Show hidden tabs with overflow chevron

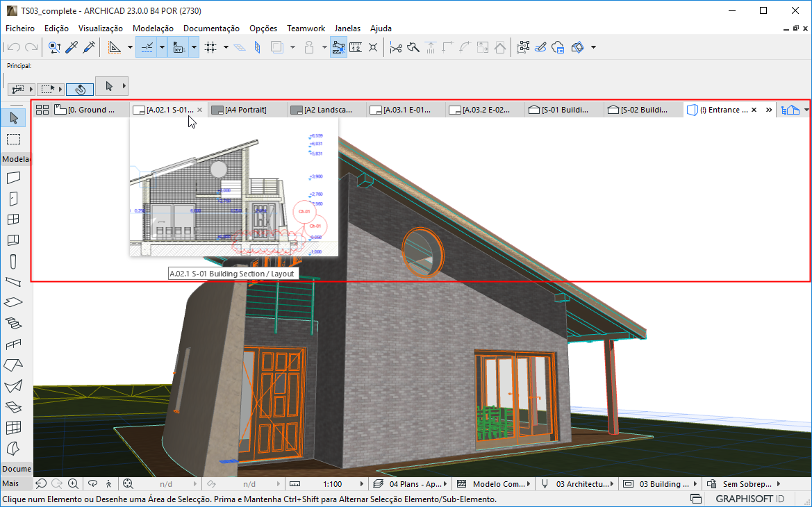point(769,110)
